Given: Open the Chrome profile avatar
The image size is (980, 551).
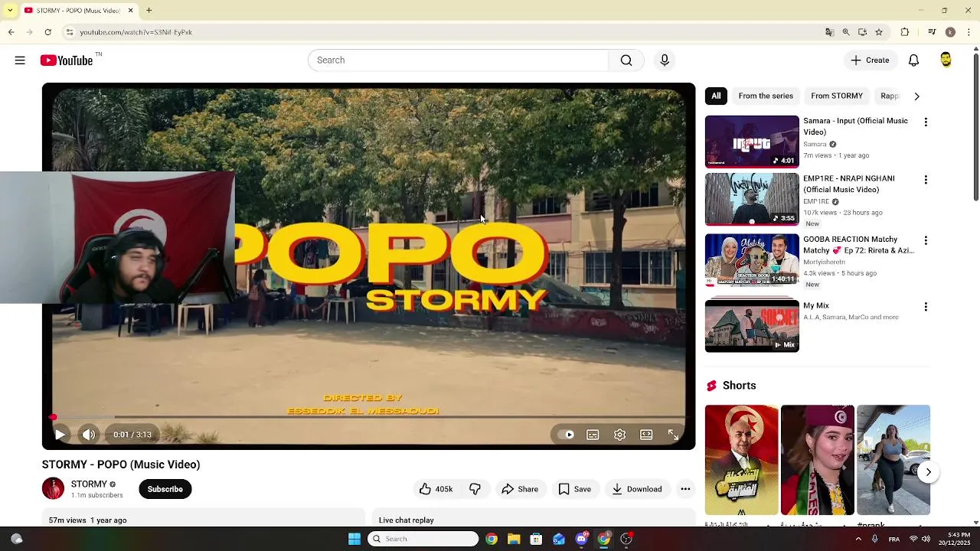Looking at the screenshot, I should 950,32.
